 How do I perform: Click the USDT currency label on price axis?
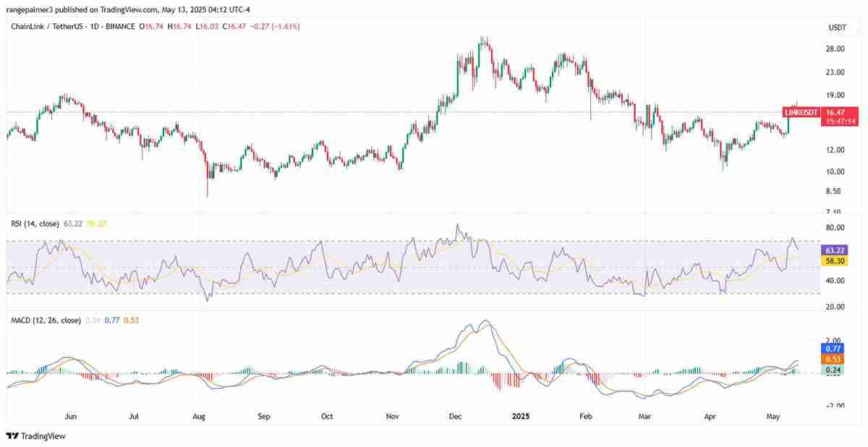(x=838, y=27)
